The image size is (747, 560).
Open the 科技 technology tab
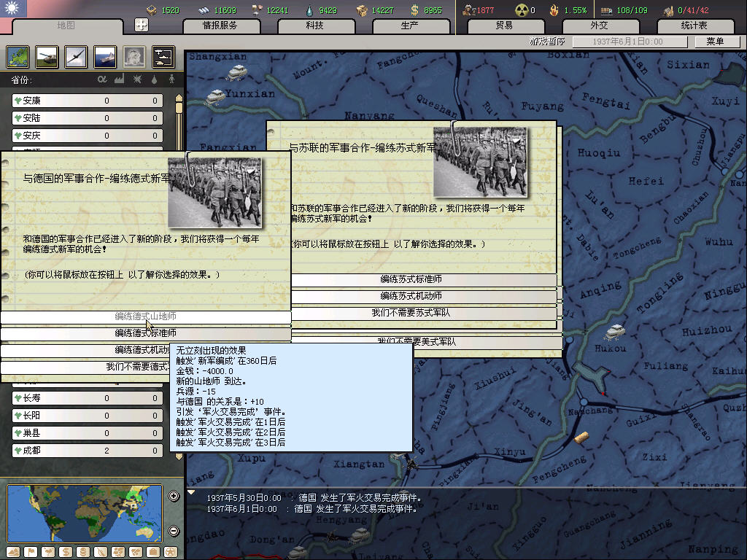coord(315,26)
